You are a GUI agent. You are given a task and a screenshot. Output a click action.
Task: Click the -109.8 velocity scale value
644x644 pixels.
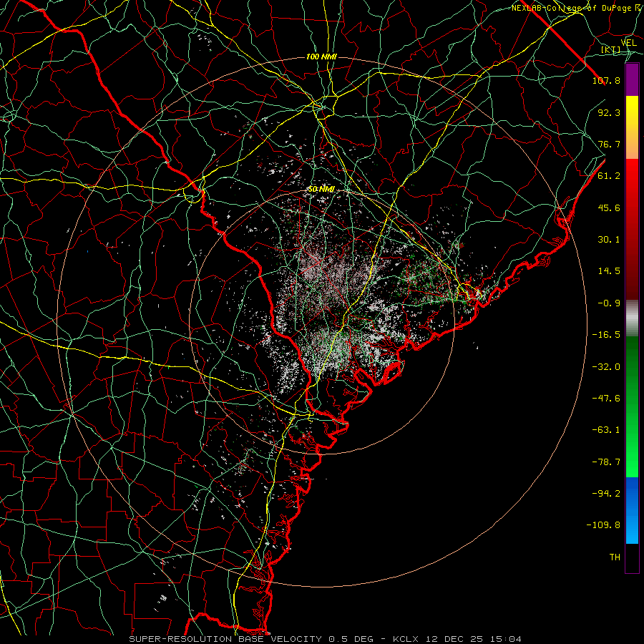(603, 525)
